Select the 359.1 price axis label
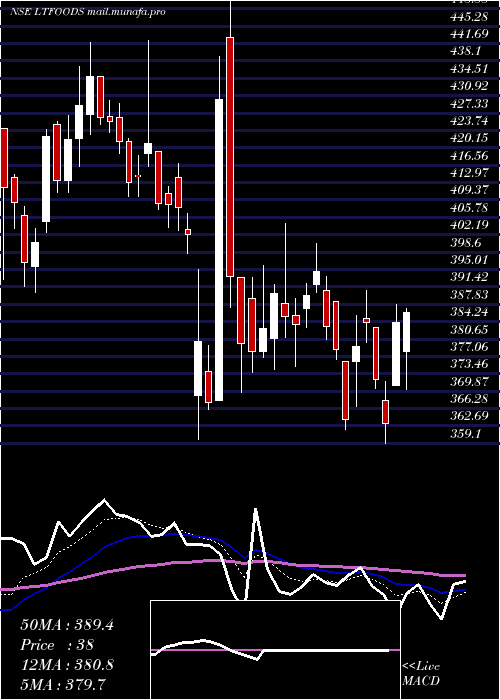 pos(466,433)
